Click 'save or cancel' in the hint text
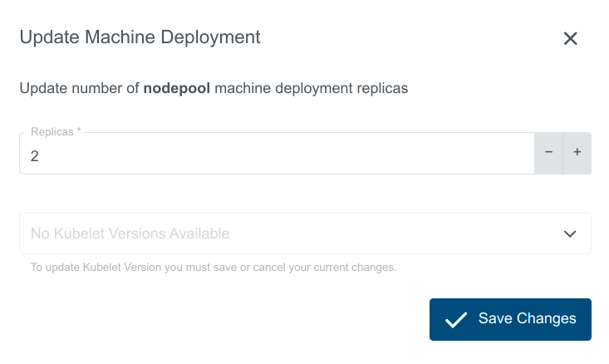Screen dimensions: 609x364 point(277,268)
